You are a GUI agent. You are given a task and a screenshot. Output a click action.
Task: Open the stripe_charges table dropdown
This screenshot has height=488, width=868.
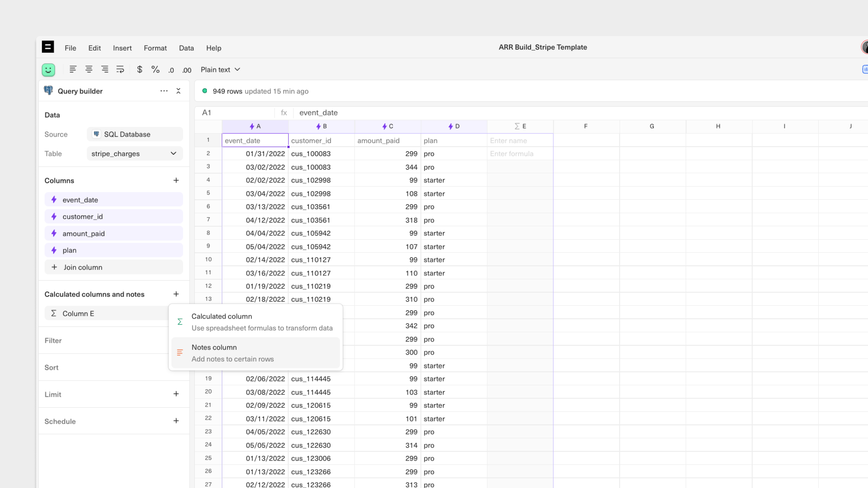135,154
